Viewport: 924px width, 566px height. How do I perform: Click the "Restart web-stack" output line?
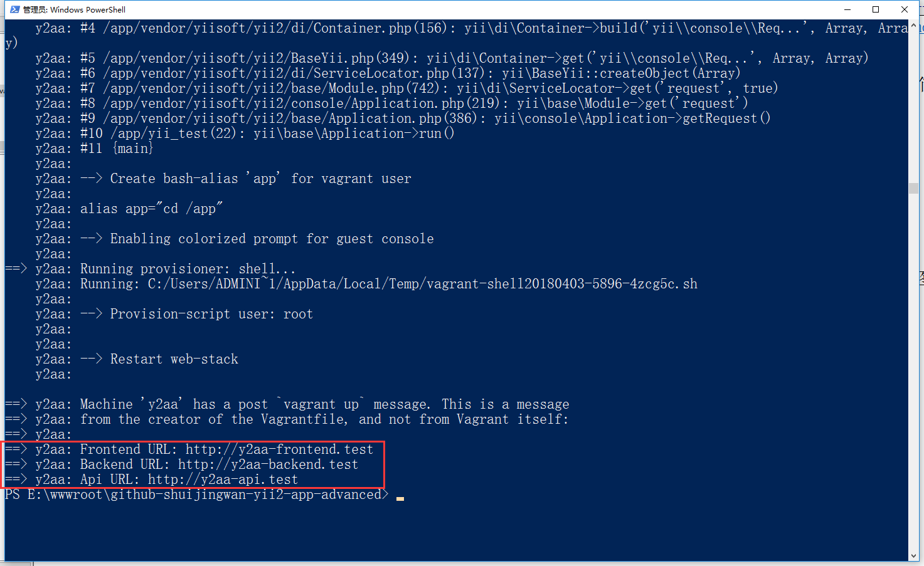click(x=174, y=359)
